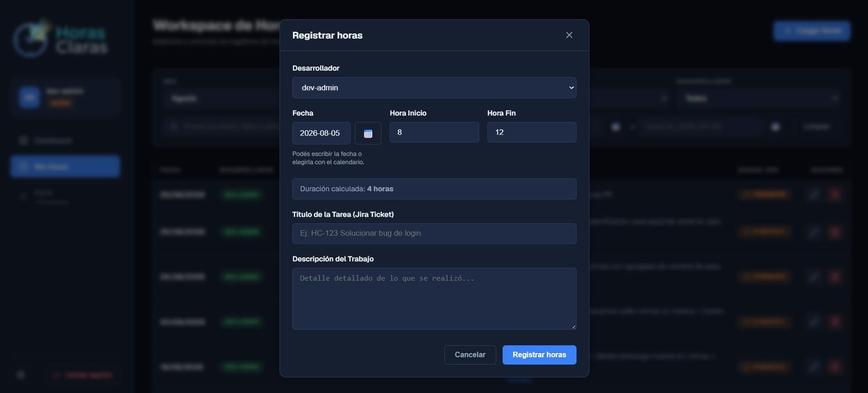Click the "Duración calculada: 4 horas" text
The width and height of the screenshot is (868, 393).
(347, 189)
